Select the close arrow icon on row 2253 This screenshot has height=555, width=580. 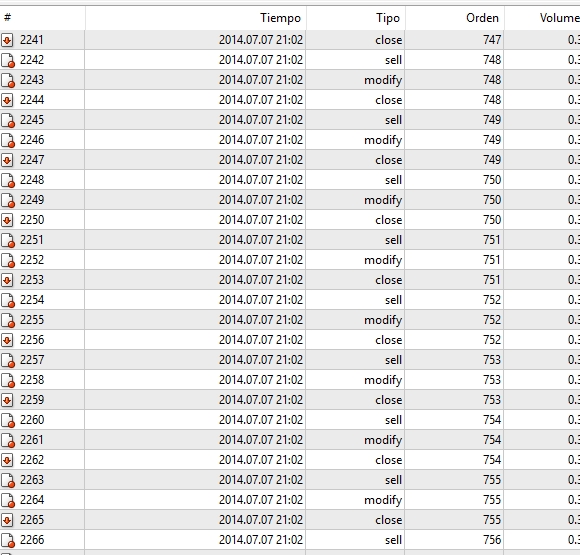pos(7,280)
